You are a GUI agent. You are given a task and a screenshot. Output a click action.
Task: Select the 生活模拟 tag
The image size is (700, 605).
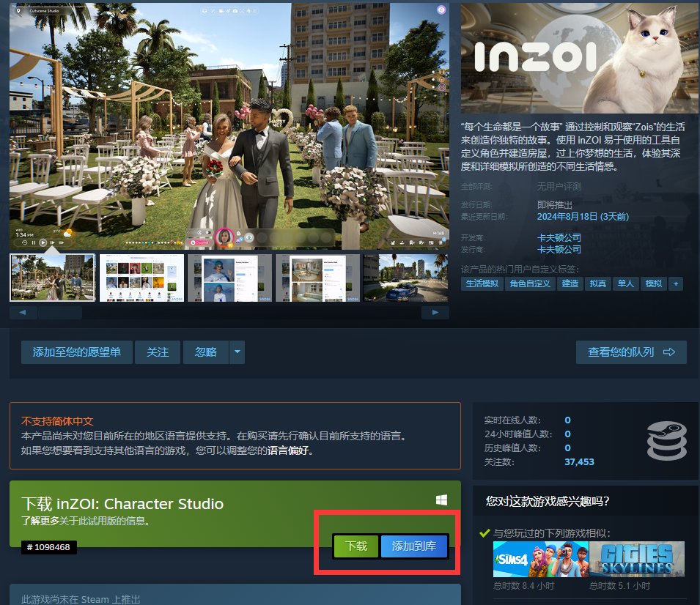pyautogui.click(x=482, y=283)
